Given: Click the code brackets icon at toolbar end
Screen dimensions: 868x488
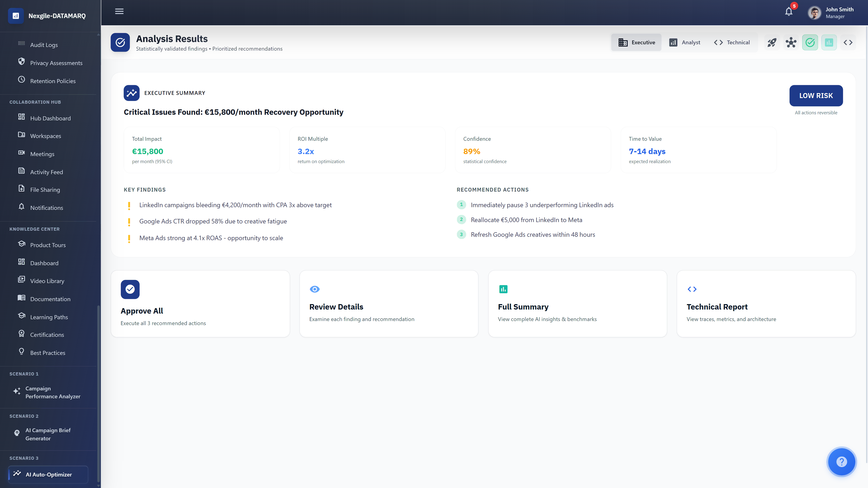Looking at the screenshot, I should (x=848, y=42).
